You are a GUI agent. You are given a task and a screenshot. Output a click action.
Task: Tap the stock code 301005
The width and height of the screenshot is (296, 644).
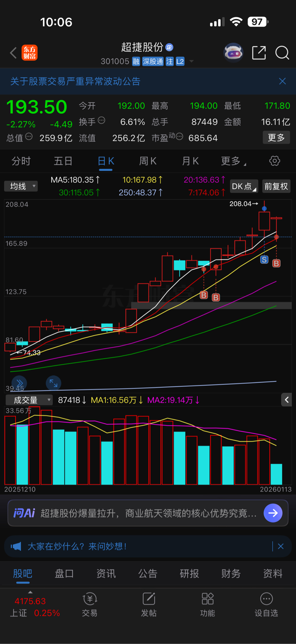[x=115, y=61]
